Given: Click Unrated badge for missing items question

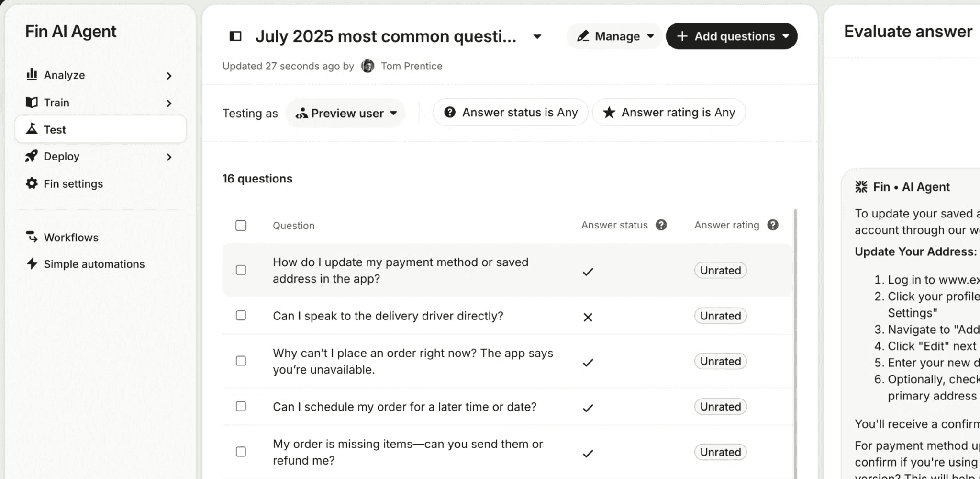Looking at the screenshot, I should tap(720, 452).
